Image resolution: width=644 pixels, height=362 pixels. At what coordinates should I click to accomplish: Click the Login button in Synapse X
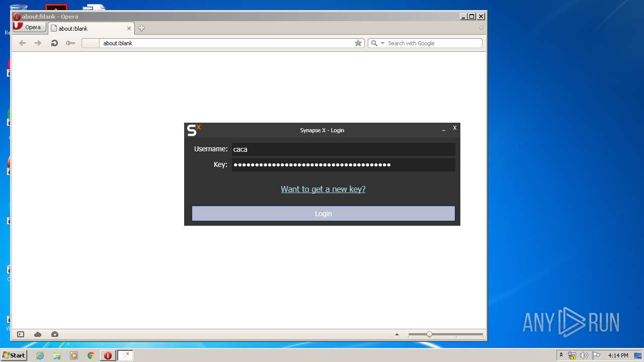[323, 214]
